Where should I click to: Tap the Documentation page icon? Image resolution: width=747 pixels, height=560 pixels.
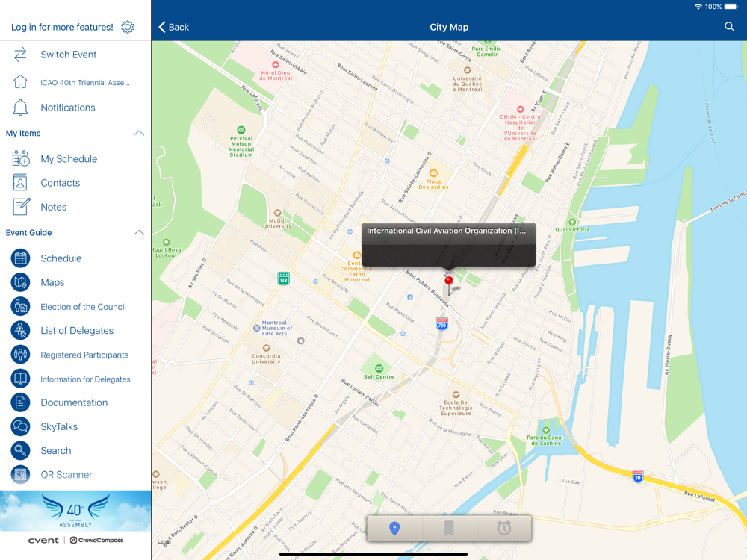(20, 403)
